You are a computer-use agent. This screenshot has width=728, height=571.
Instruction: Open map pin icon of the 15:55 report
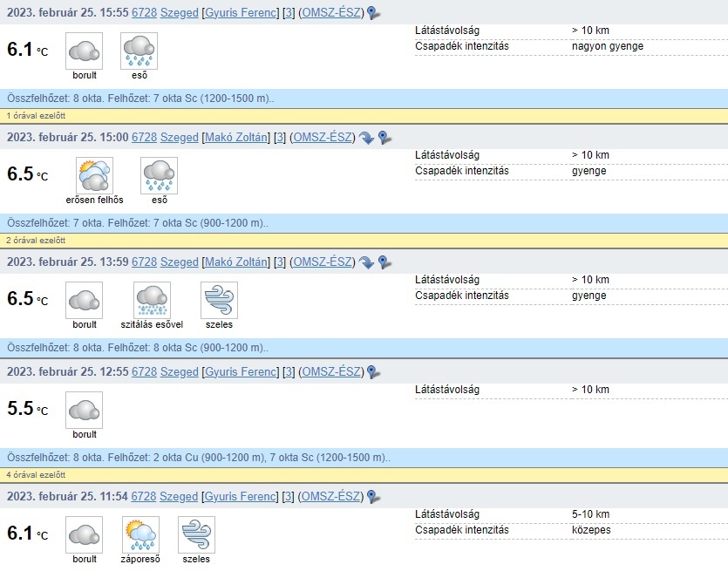pos(373,13)
